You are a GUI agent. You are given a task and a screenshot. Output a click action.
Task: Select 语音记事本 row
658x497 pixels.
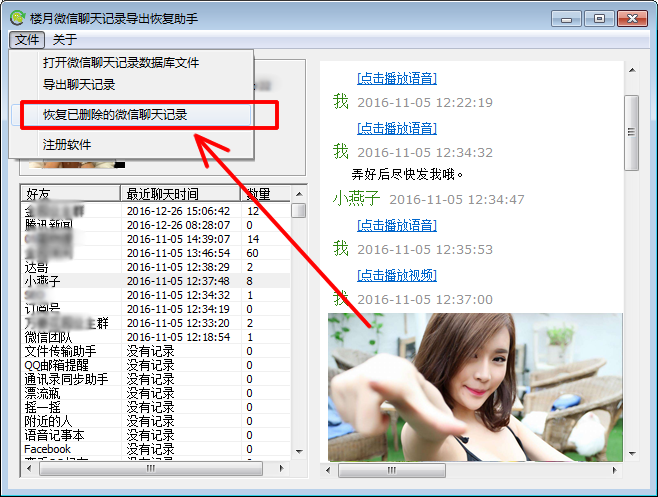tap(156, 435)
